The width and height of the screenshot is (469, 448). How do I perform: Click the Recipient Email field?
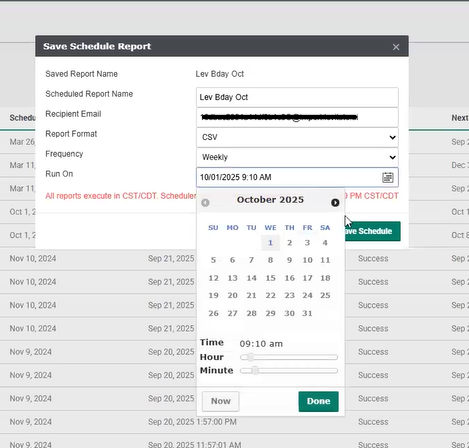click(x=297, y=117)
